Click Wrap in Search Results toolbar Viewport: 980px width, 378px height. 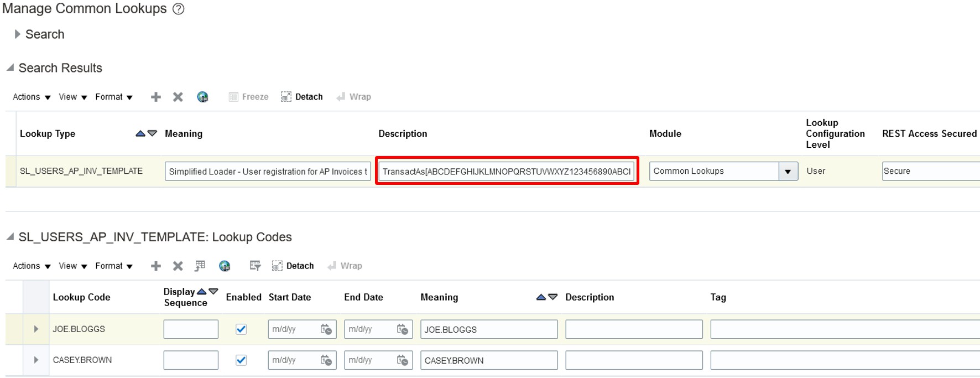(354, 97)
